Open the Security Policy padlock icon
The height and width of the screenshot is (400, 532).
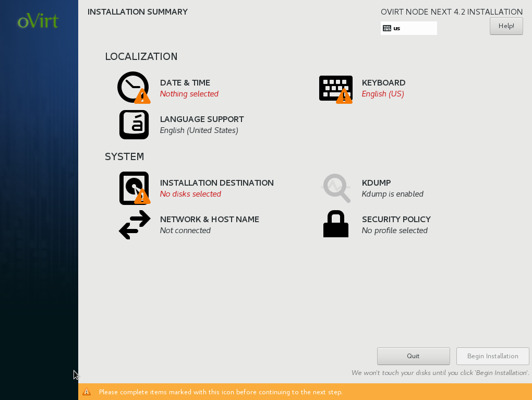[336, 224]
